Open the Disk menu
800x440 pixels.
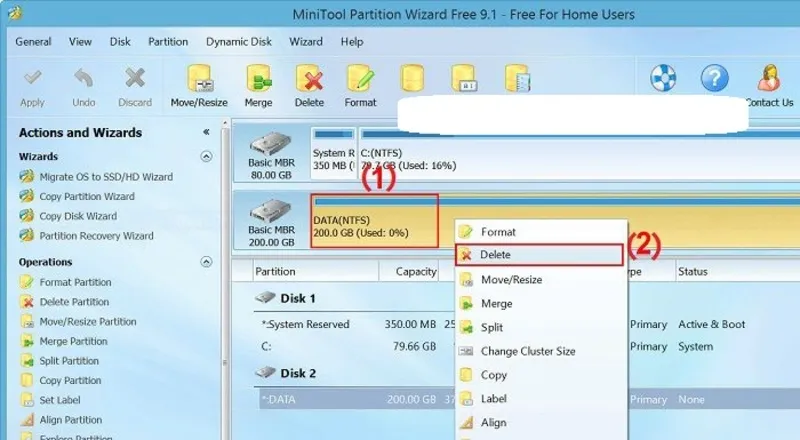pos(120,42)
